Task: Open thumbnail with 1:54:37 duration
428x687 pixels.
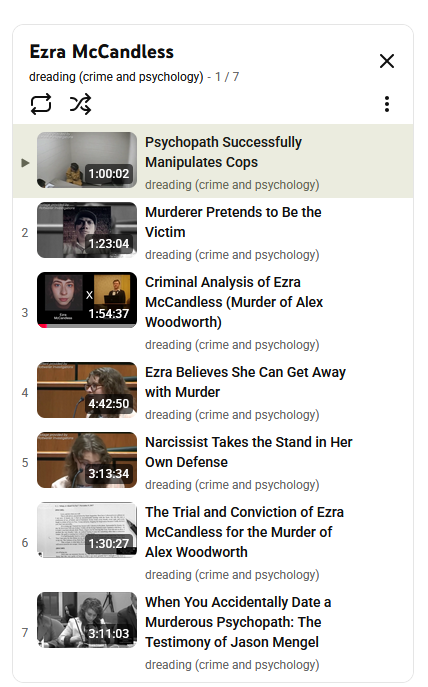Action: (x=87, y=300)
